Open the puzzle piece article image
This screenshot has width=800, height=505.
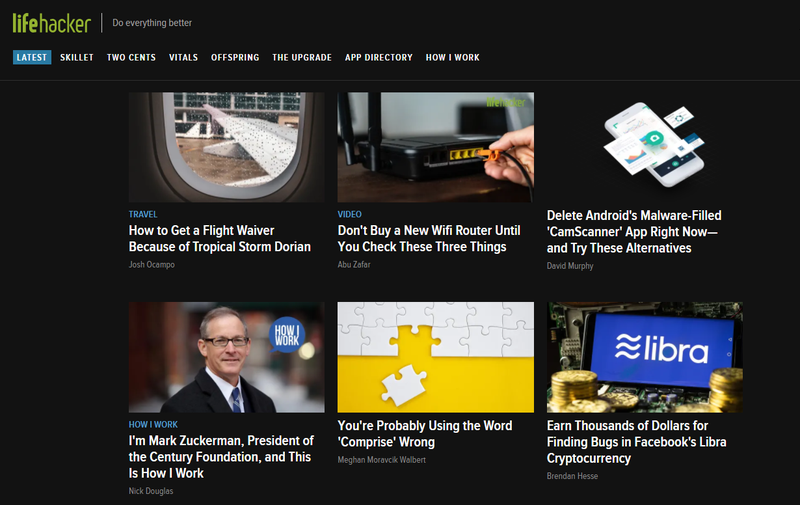(x=436, y=357)
